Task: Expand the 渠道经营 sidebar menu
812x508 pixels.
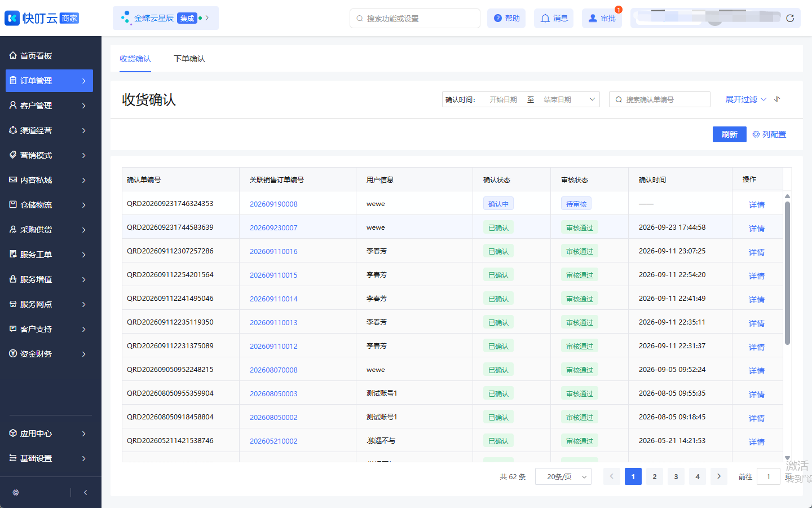Action: 49,130
